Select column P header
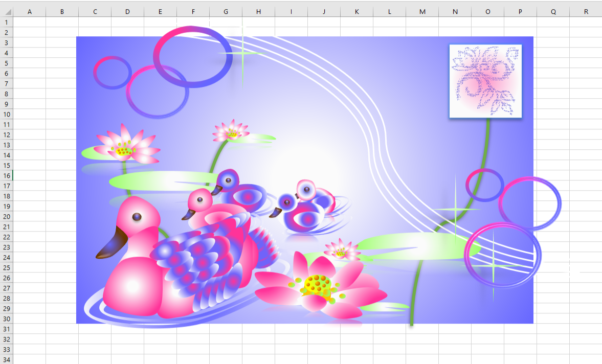 coord(521,12)
